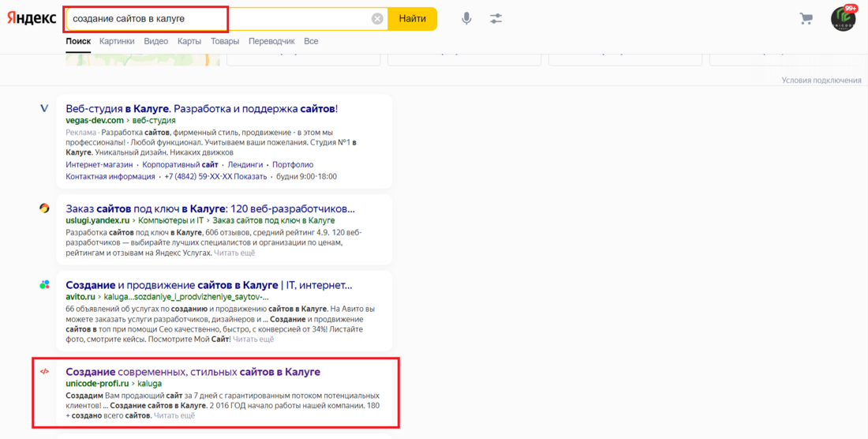The height and width of the screenshot is (439, 868).
Task: Open result 'Создание и продвижение сайтов в Калуге'
Action: click(208, 285)
